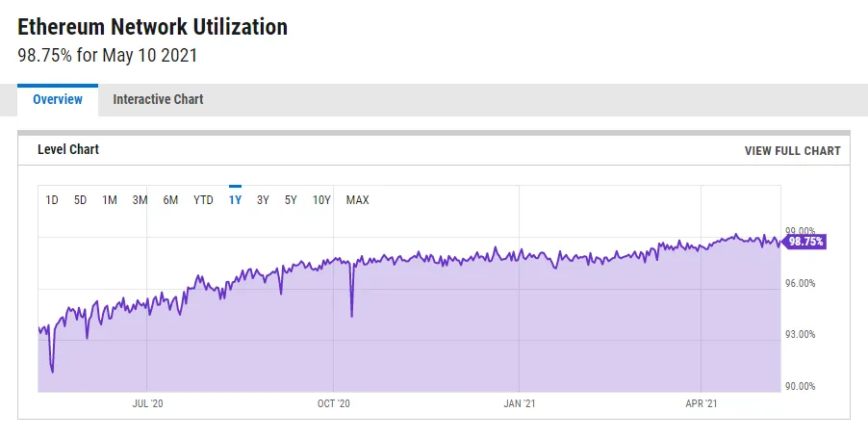The width and height of the screenshot is (868, 438).
Task: Click the VIEW FULL CHART link
Action: pos(792,150)
